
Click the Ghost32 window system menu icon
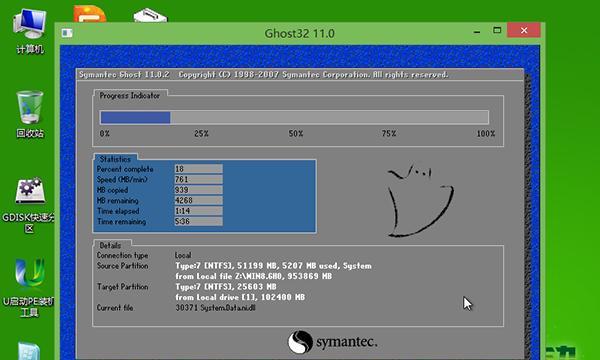[x=67, y=33]
